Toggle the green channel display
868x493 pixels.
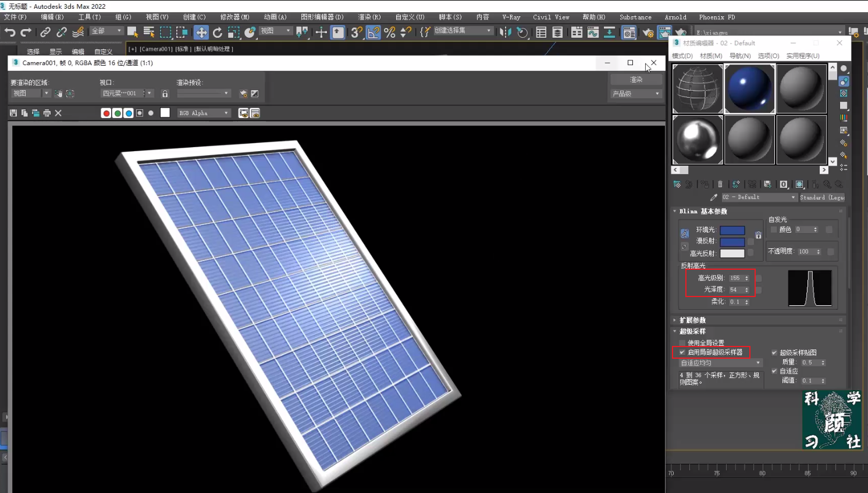[x=118, y=113]
